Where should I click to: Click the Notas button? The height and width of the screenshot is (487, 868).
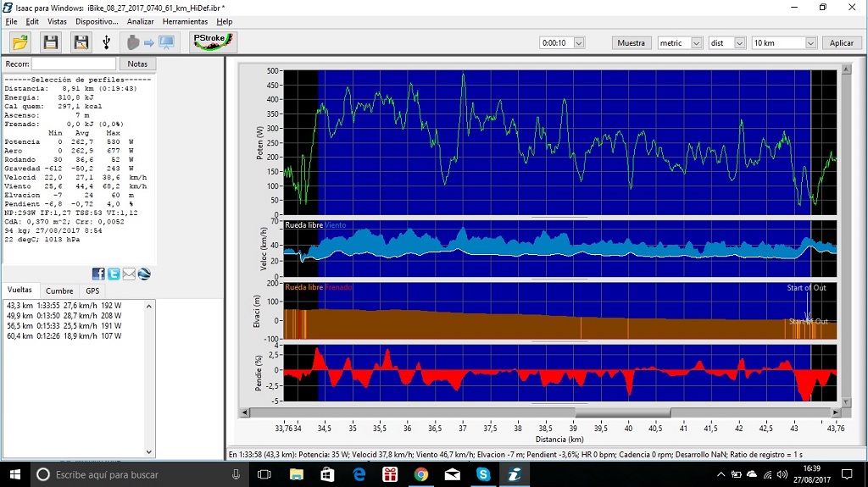coord(137,64)
